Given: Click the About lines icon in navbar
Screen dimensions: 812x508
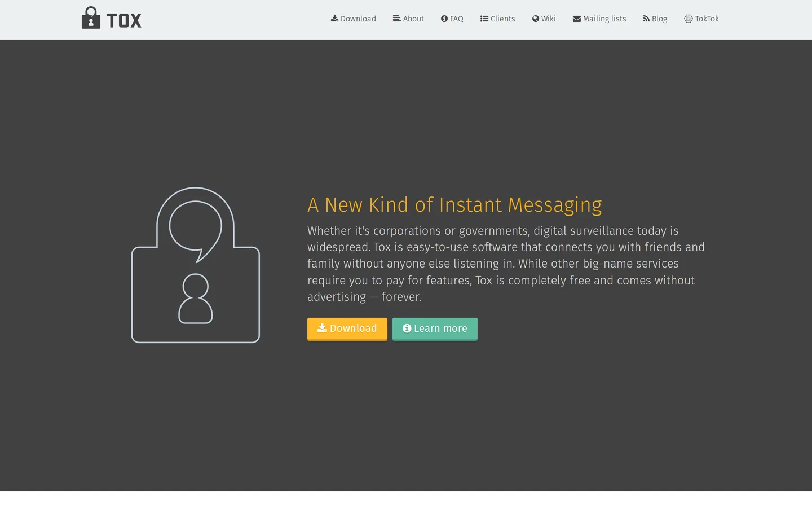Looking at the screenshot, I should pyautogui.click(x=397, y=19).
